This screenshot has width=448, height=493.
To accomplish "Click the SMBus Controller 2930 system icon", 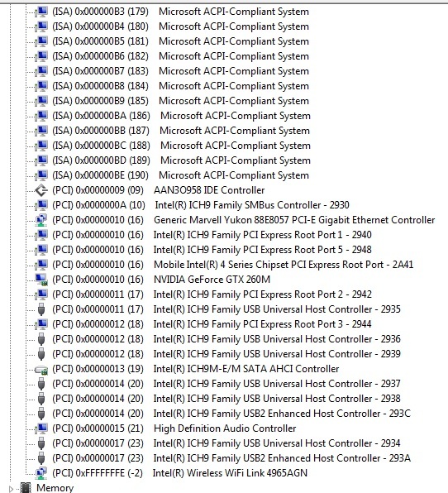I will tap(41, 205).
